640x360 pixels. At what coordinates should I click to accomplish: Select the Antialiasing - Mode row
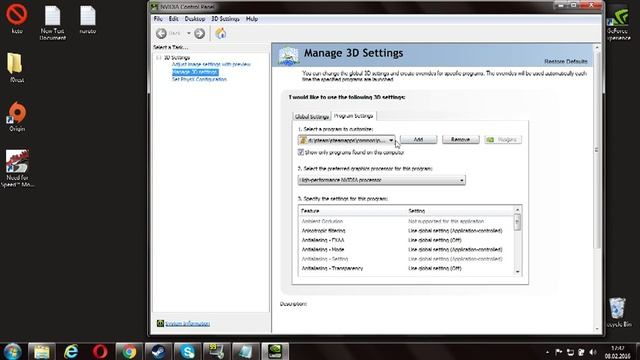tap(406, 249)
